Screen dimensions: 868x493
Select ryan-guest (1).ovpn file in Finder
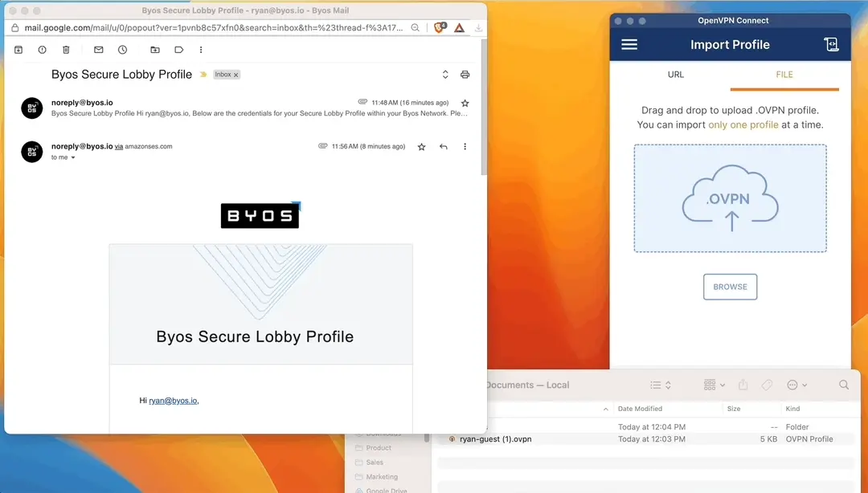[x=495, y=439]
